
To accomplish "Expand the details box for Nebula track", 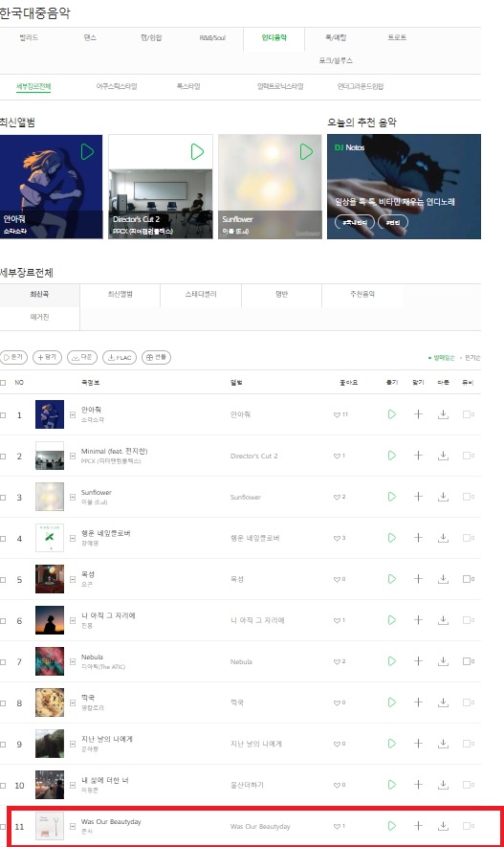I will 73,661.
